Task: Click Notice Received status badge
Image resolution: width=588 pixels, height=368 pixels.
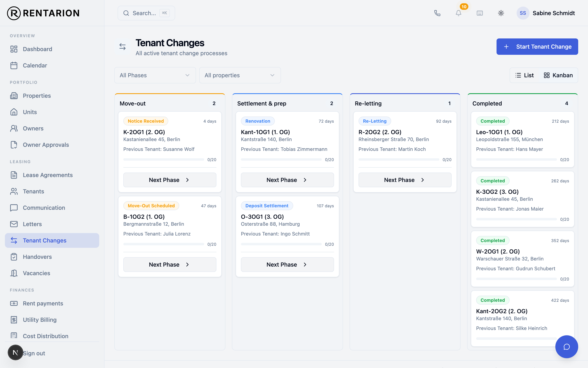Action: click(x=146, y=121)
